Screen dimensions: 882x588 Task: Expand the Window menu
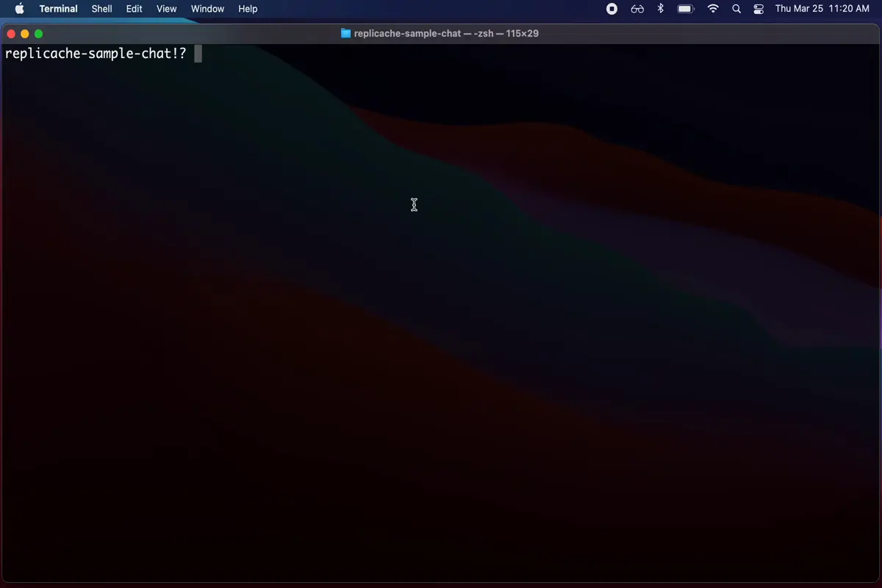point(207,9)
